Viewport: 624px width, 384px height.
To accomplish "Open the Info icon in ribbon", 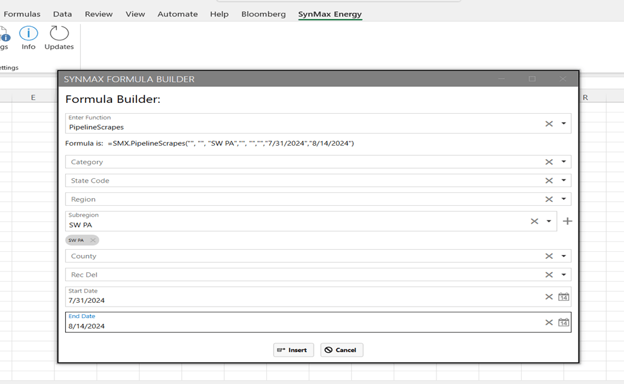I will 28,38.
